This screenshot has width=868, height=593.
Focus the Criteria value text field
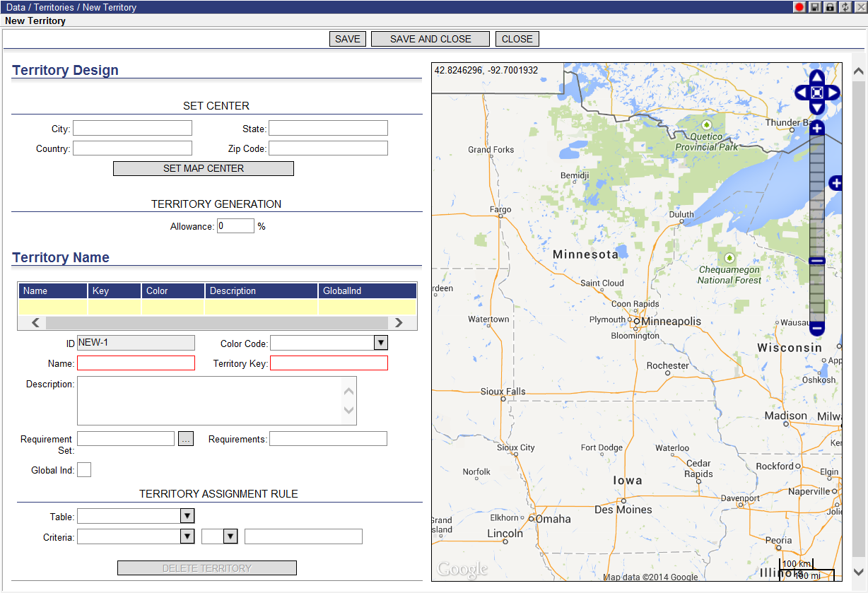pyautogui.click(x=304, y=536)
